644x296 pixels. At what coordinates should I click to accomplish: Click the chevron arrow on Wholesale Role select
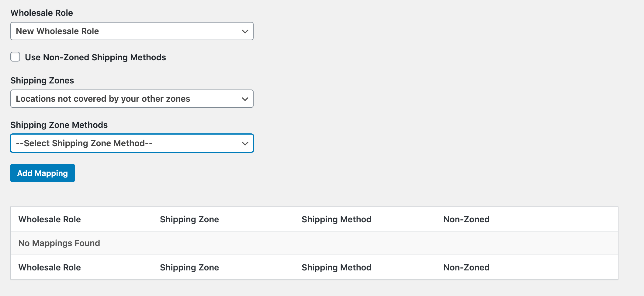[x=245, y=31]
